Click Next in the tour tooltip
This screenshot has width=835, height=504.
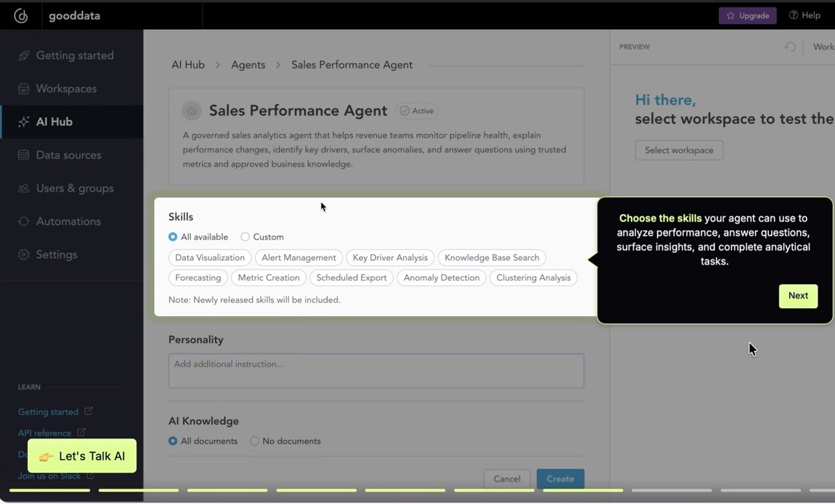pos(799,296)
